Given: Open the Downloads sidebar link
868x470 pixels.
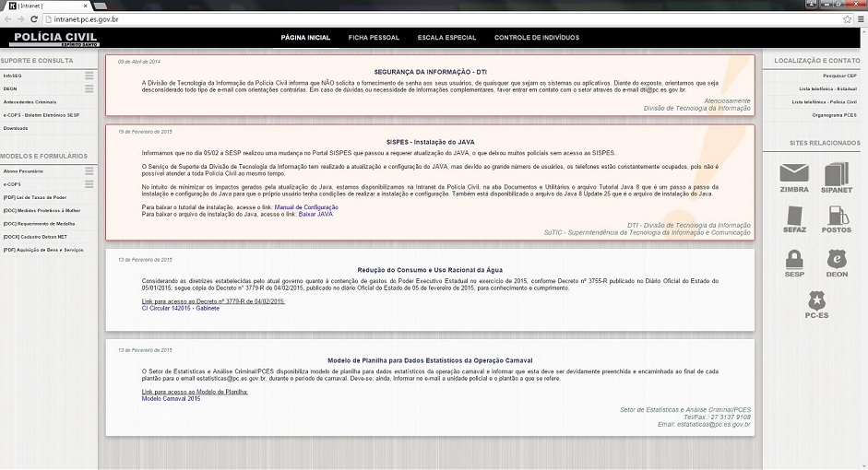Looking at the screenshot, I should [16, 128].
